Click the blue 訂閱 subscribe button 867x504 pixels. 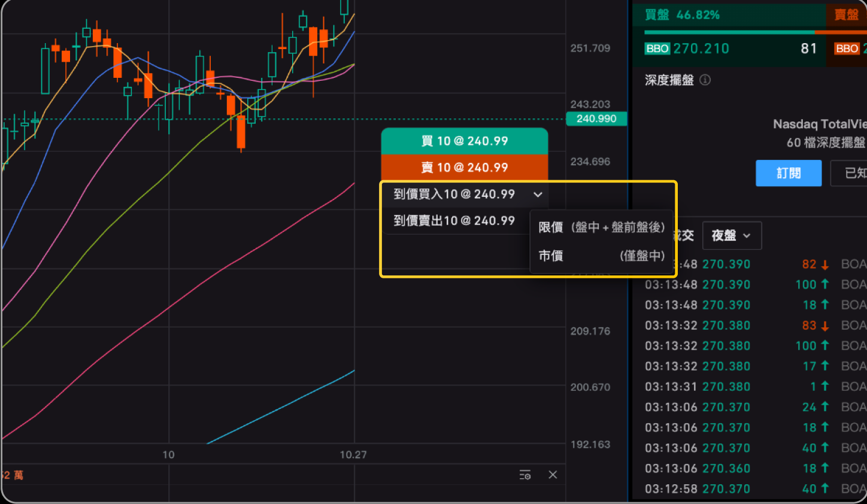pos(788,174)
